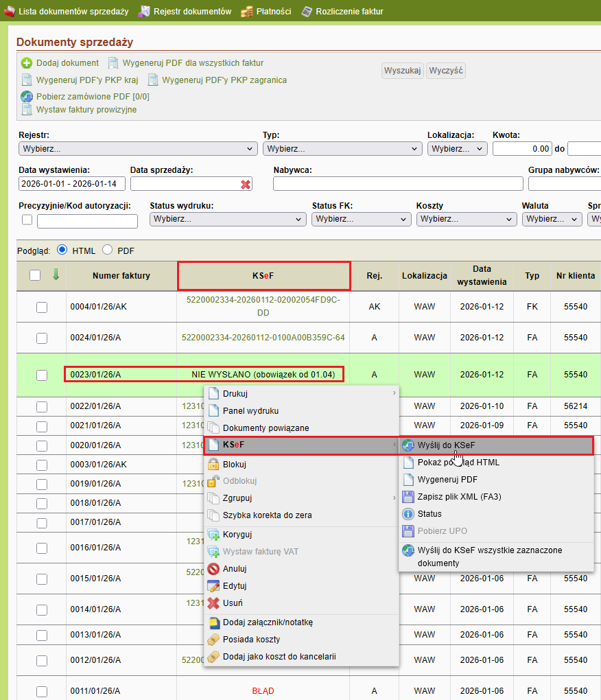Select the PDF preview radio button
This screenshot has height=700, width=601.
(108, 250)
